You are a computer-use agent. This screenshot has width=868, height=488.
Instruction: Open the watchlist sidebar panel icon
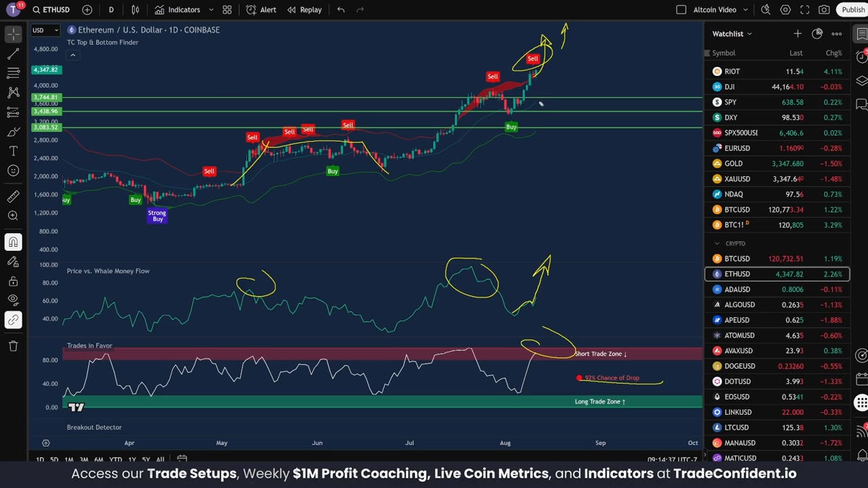pyautogui.click(x=861, y=35)
